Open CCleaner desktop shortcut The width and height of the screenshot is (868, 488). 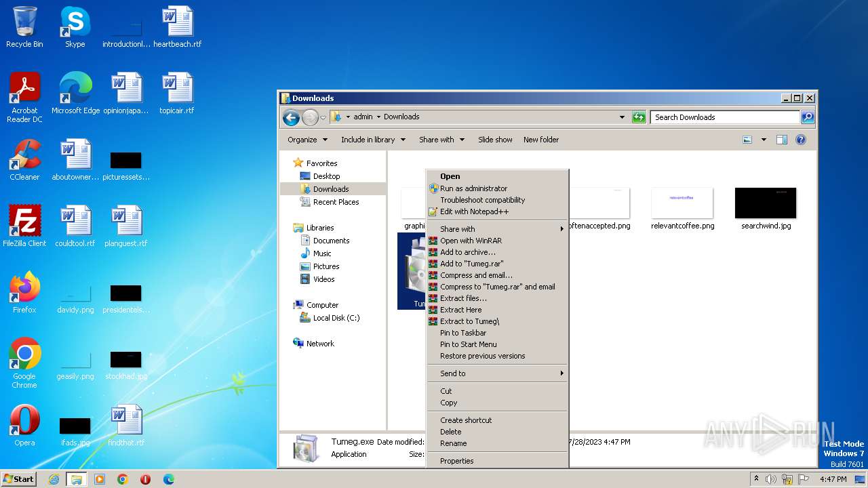tap(24, 160)
